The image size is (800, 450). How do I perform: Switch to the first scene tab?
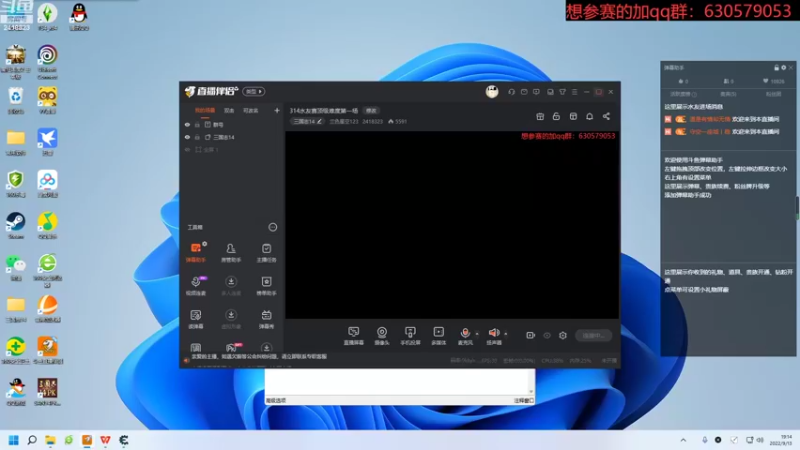(x=205, y=111)
